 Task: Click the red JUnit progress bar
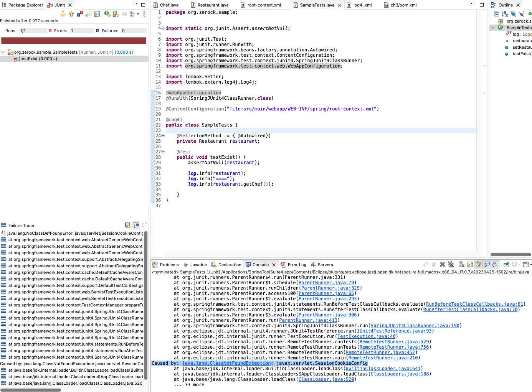(74, 40)
